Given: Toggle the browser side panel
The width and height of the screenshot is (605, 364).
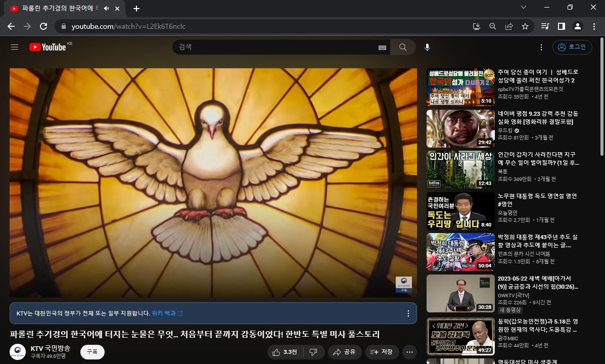Looking at the screenshot, I should (x=562, y=26).
